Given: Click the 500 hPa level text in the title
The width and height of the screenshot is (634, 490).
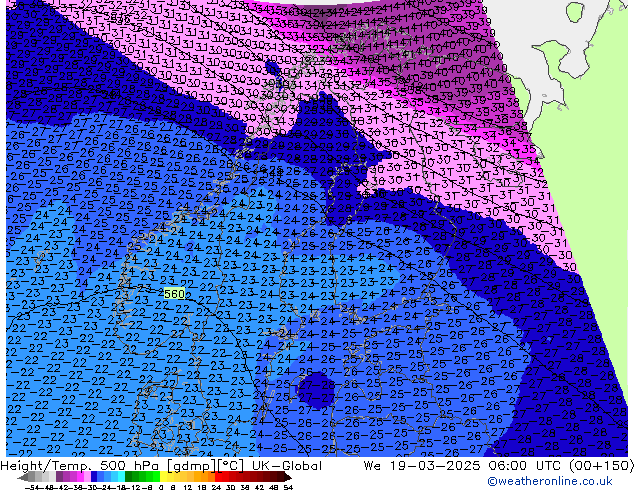Looking at the screenshot, I should pos(127,466).
